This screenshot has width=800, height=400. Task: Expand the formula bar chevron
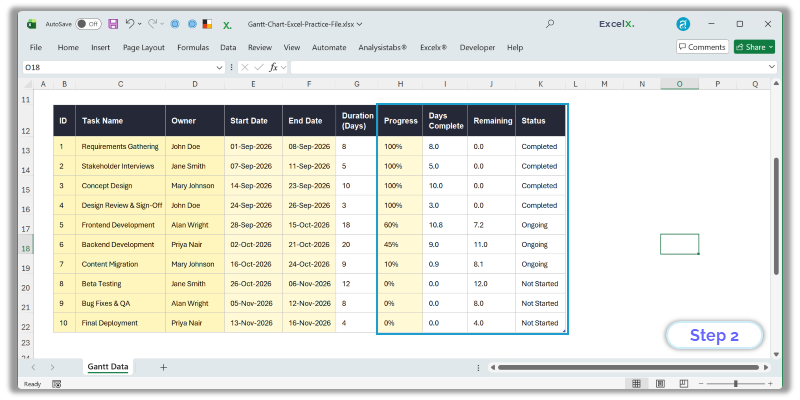771,67
